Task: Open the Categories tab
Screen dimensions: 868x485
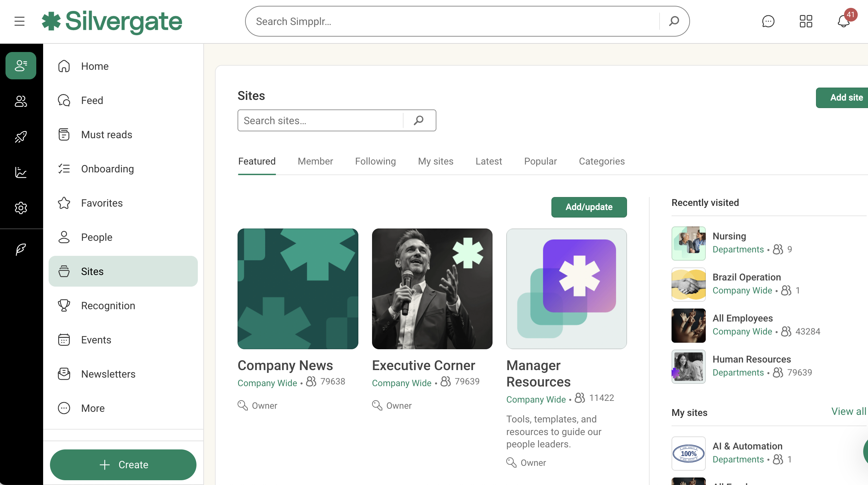Action: [x=601, y=161]
